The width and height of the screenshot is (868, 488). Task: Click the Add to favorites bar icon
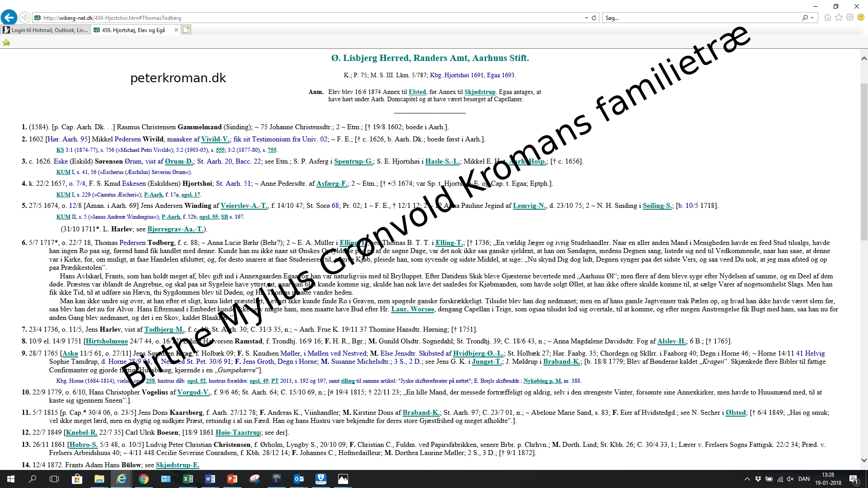(x=6, y=42)
